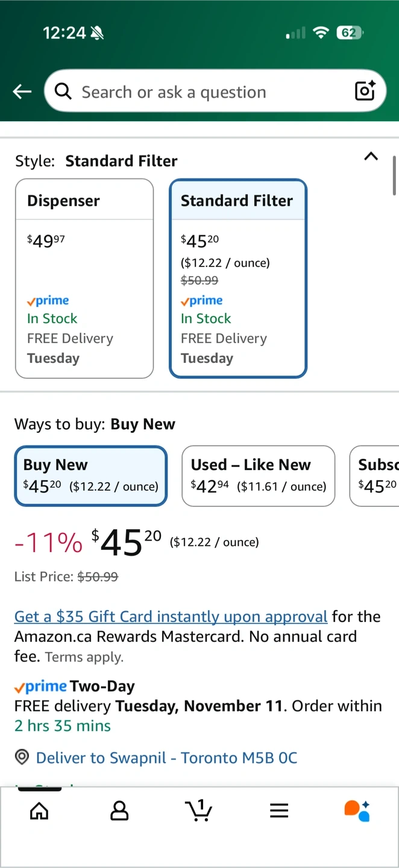Go to Home tab icon
This screenshot has height=868, width=399.
(x=39, y=811)
